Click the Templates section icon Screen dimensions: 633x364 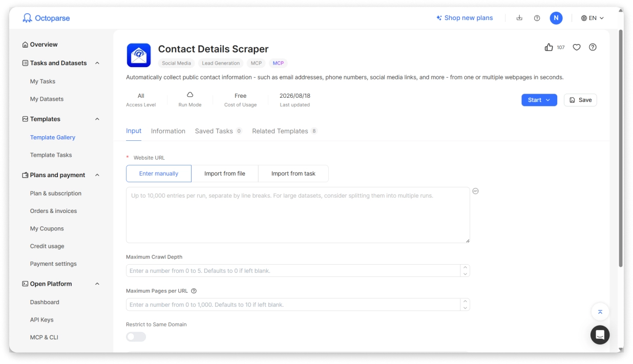(x=25, y=119)
